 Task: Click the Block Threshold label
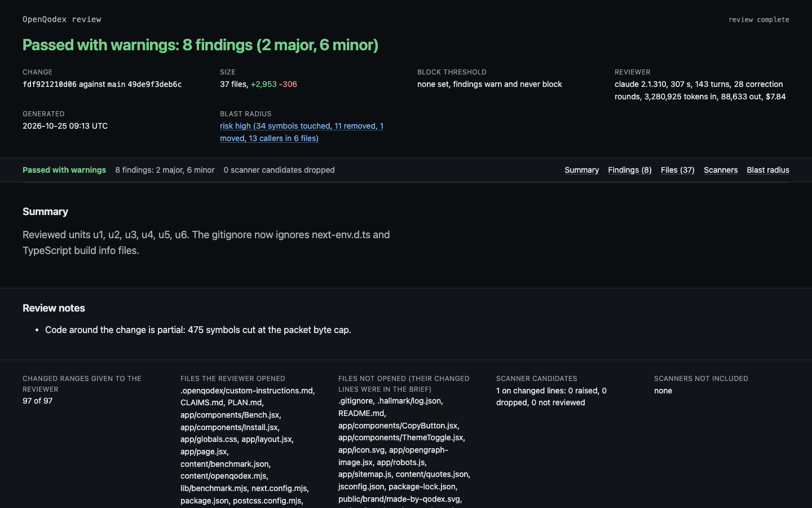click(452, 72)
